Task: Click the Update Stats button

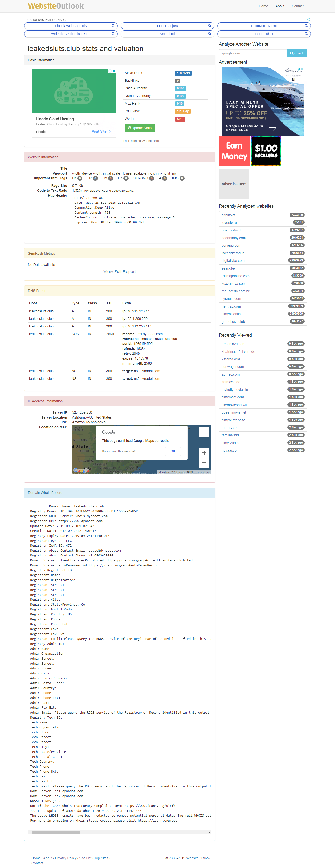Action: click(139, 128)
